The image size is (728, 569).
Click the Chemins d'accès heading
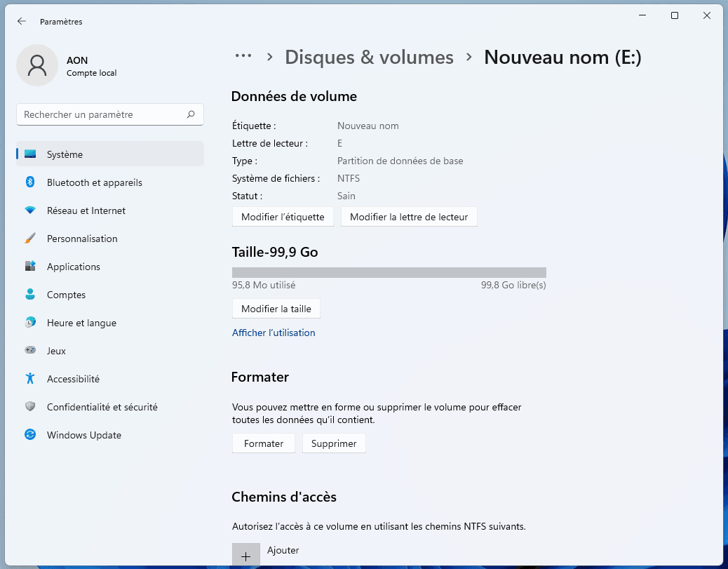pos(284,497)
